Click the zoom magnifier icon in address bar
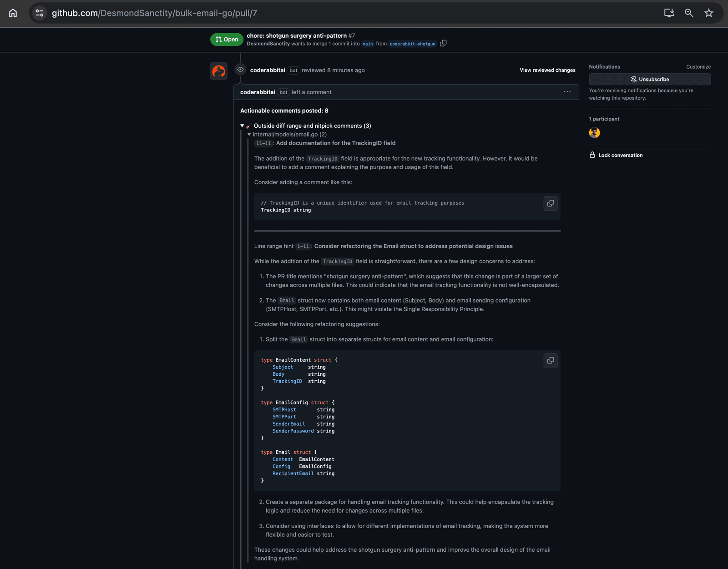This screenshot has height=569, width=728. [x=689, y=13]
